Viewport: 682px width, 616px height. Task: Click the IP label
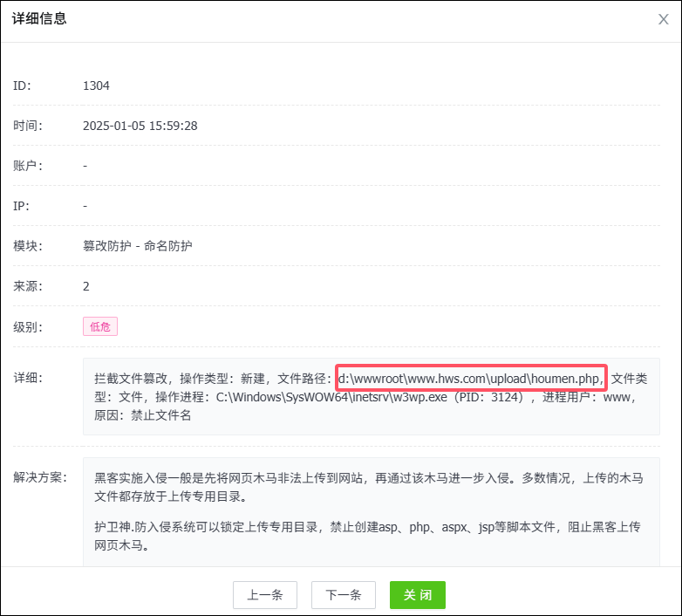tap(21, 206)
